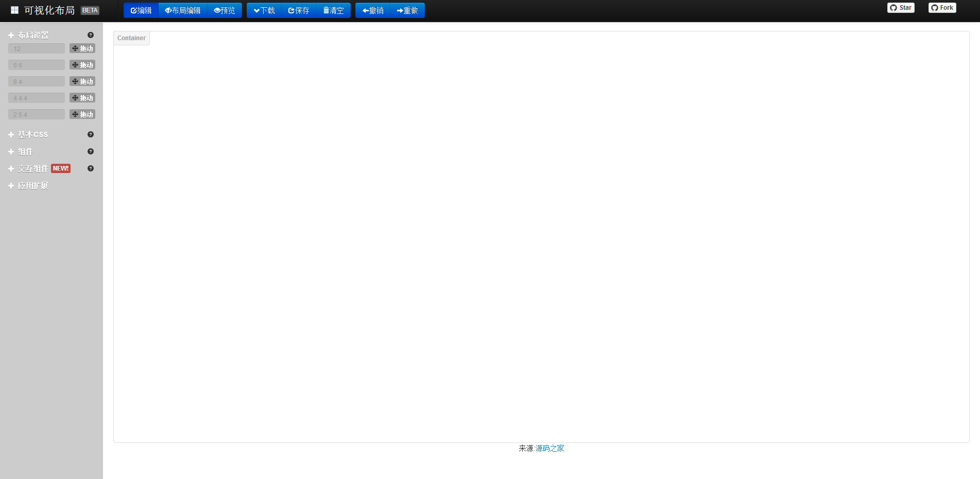Click the GitHub Star button

click(901, 8)
